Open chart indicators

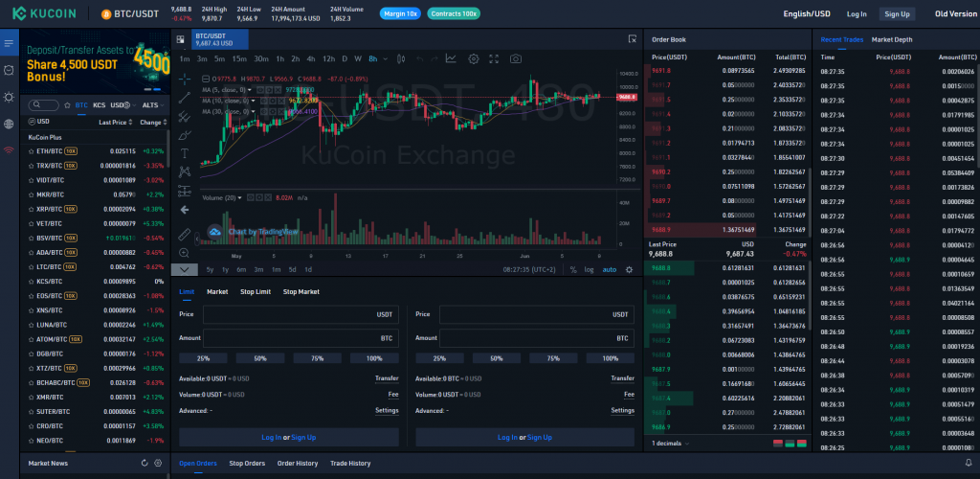451,58
